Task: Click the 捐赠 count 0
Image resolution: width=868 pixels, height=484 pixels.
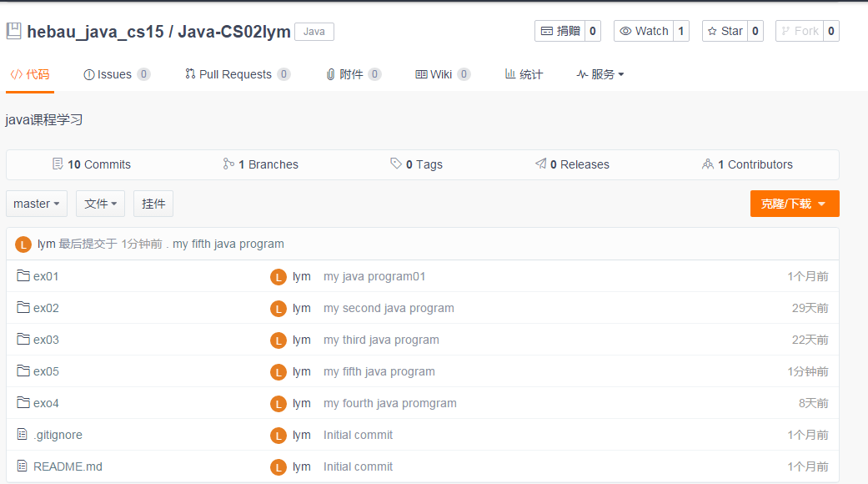Action: point(592,31)
